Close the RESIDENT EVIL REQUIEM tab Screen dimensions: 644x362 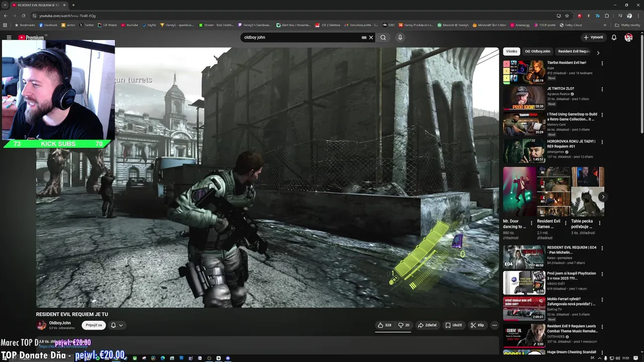tap(64, 5)
